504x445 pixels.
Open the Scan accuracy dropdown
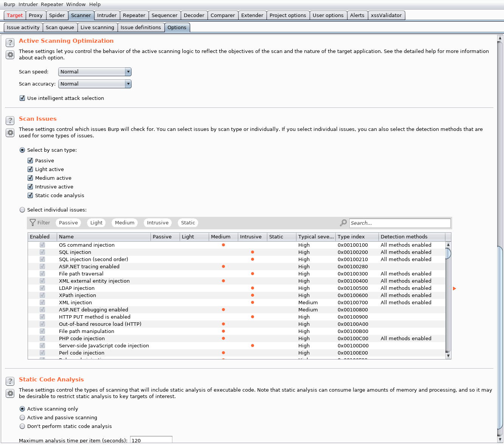click(x=95, y=84)
